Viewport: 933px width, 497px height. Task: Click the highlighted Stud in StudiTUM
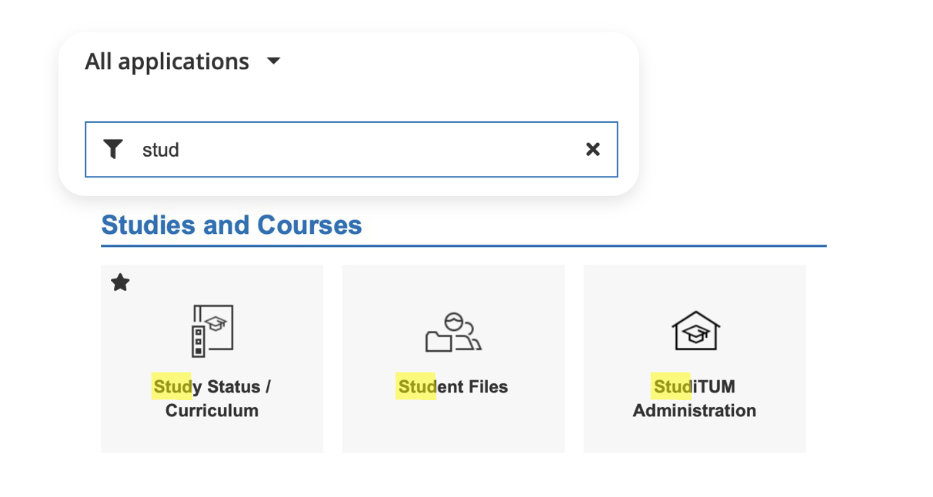tap(671, 387)
